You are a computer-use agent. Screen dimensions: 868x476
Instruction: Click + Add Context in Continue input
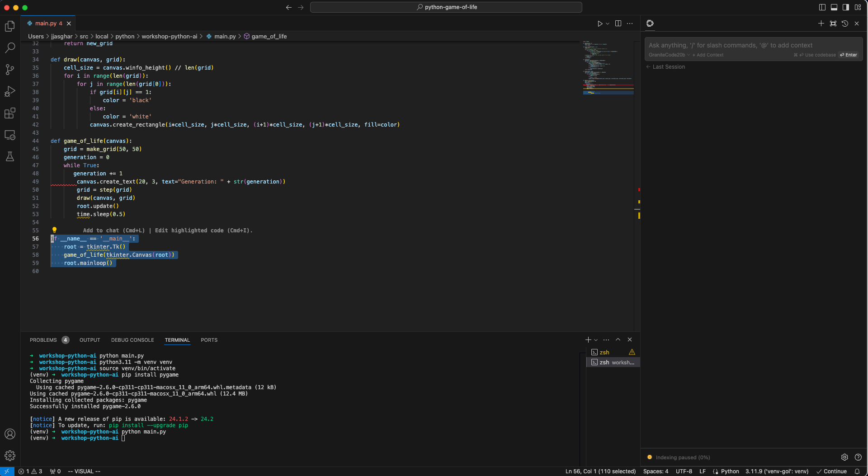click(x=708, y=55)
